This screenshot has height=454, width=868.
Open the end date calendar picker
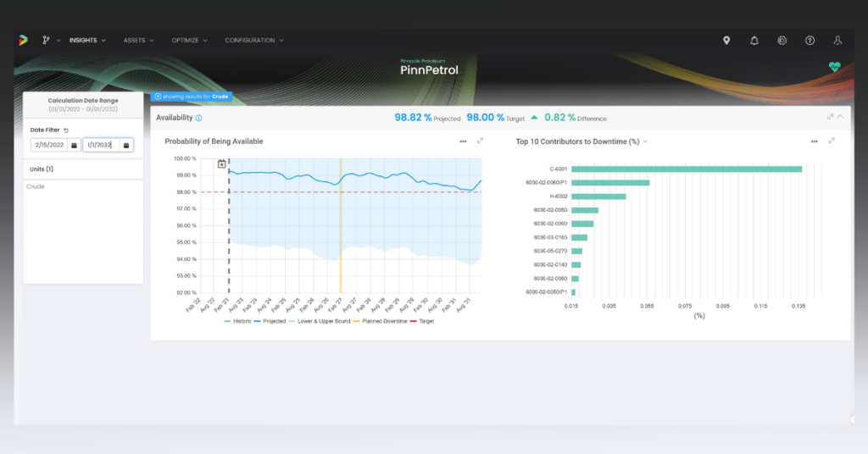pos(126,145)
